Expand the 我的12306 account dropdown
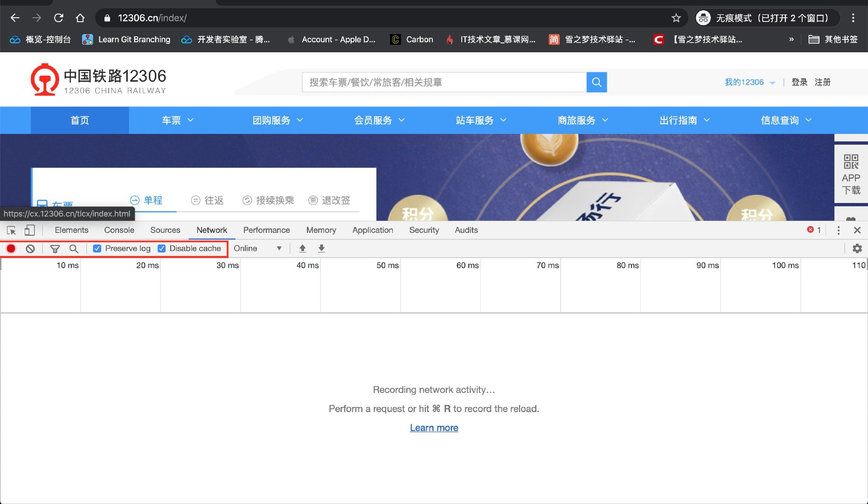 750,82
